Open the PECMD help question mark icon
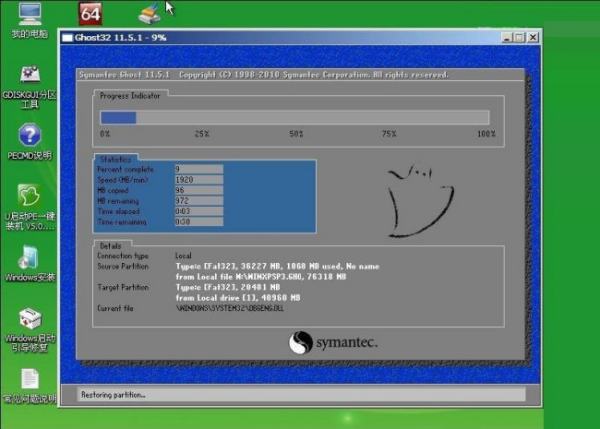Screen dimensions: 600x429 30,135
